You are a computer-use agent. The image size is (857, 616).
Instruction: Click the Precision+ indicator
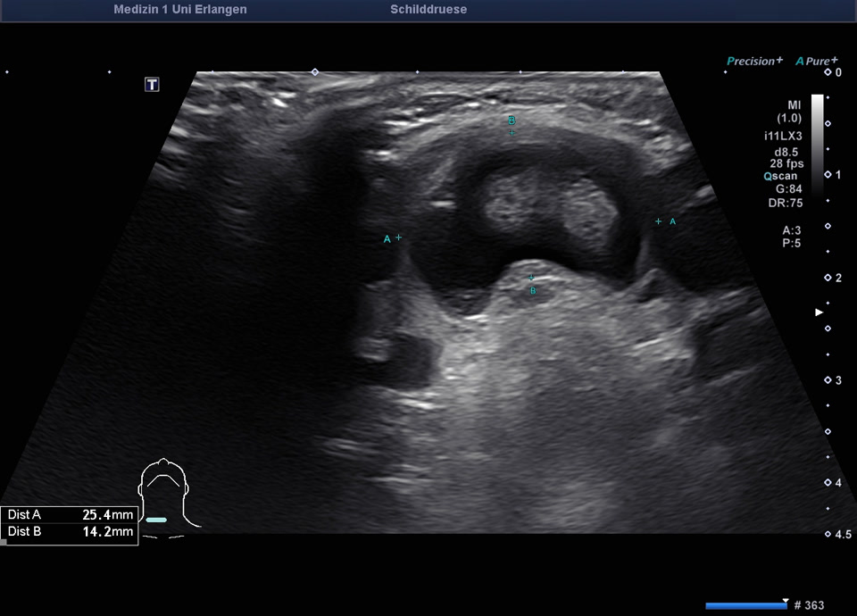click(x=754, y=61)
